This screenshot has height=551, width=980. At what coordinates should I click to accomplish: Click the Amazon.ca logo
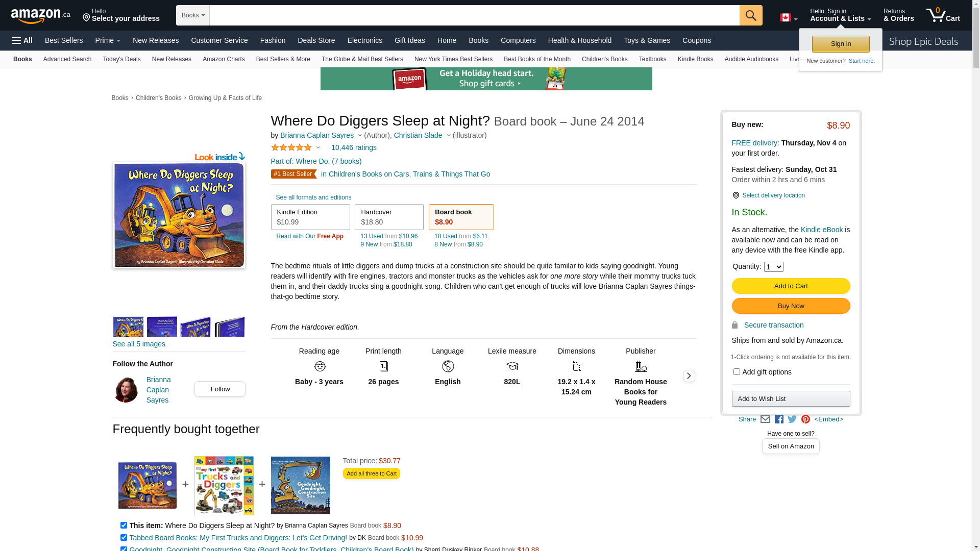click(x=40, y=16)
